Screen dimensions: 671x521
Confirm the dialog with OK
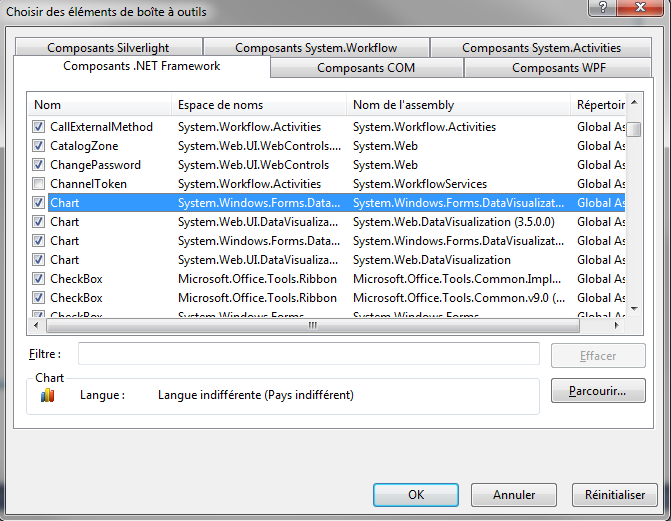[415, 494]
